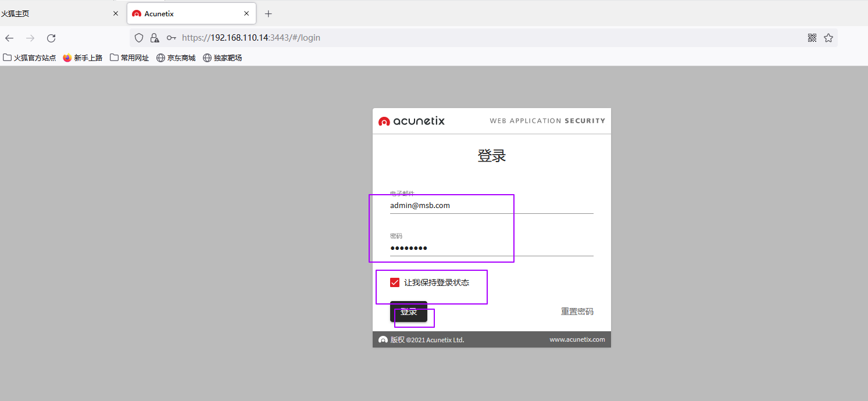Open the 京东商城 bookmark
868x401 pixels.
tap(176, 58)
